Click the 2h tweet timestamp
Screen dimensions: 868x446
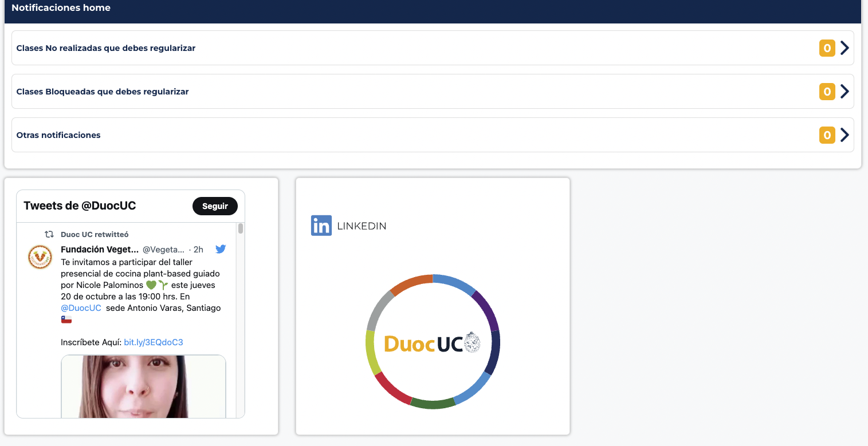coord(198,250)
